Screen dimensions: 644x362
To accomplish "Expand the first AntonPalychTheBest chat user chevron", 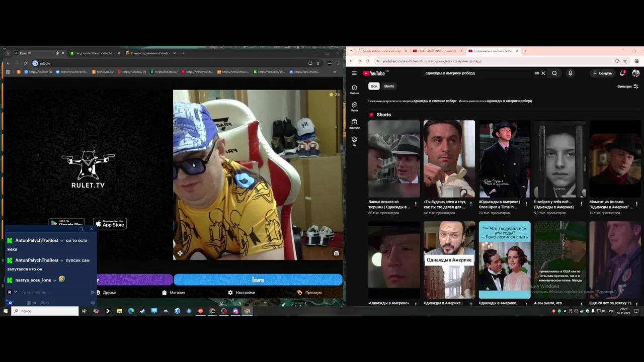I will coord(62,241).
